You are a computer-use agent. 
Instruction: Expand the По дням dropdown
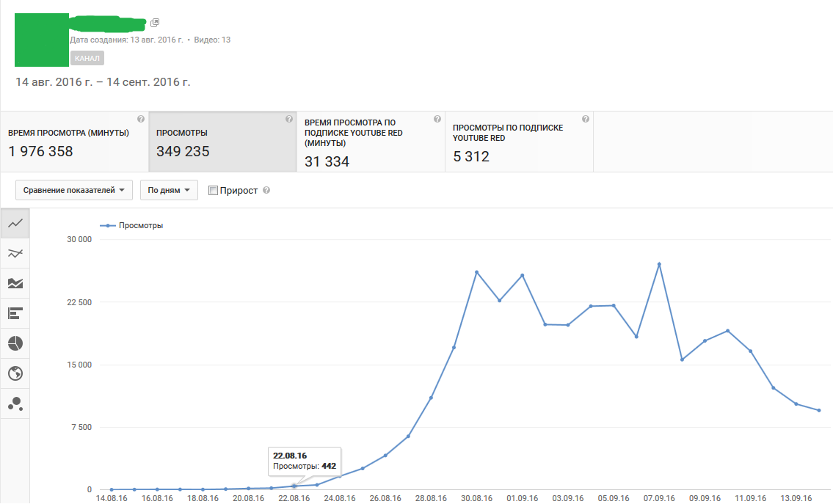pyautogui.click(x=169, y=190)
